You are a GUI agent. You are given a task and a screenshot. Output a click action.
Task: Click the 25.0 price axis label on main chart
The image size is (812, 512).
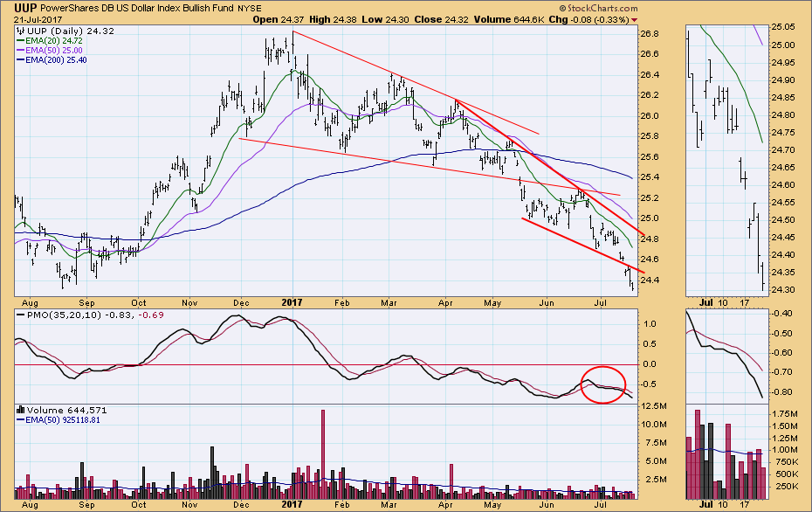pos(650,218)
